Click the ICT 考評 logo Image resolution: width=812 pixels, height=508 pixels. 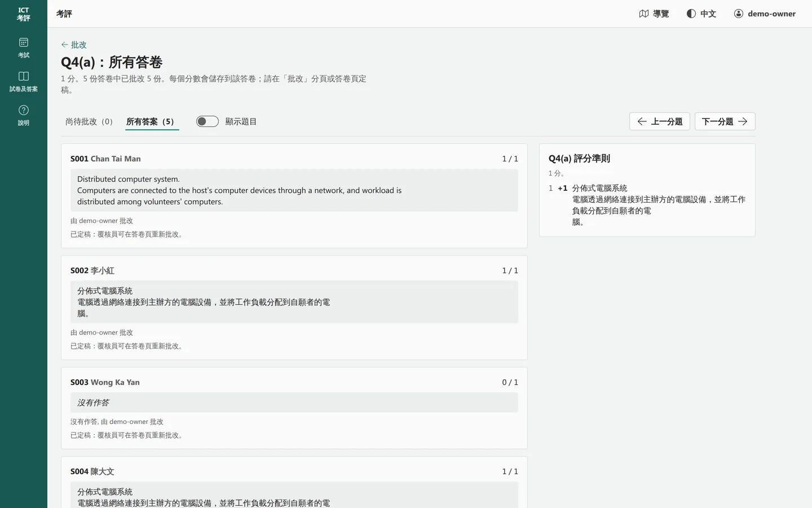[24, 14]
